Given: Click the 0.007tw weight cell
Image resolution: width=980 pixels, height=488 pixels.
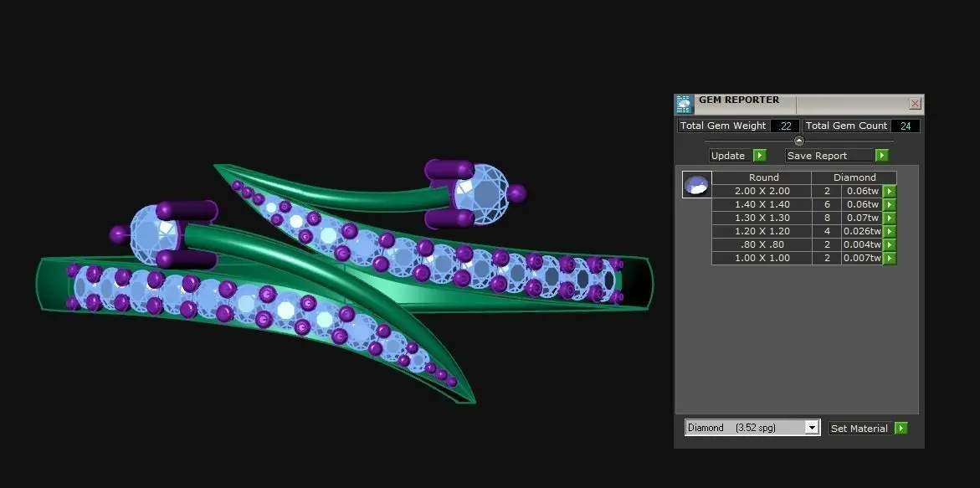Looking at the screenshot, I should click(x=862, y=258).
